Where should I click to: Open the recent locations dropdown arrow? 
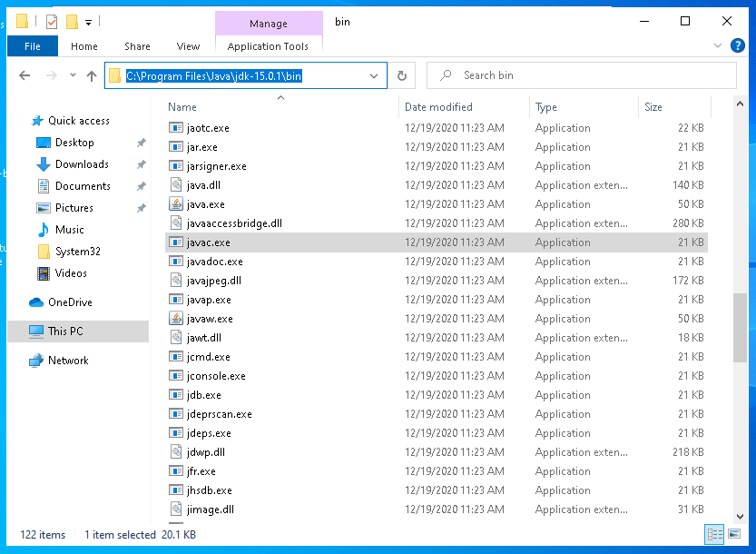[73, 74]
